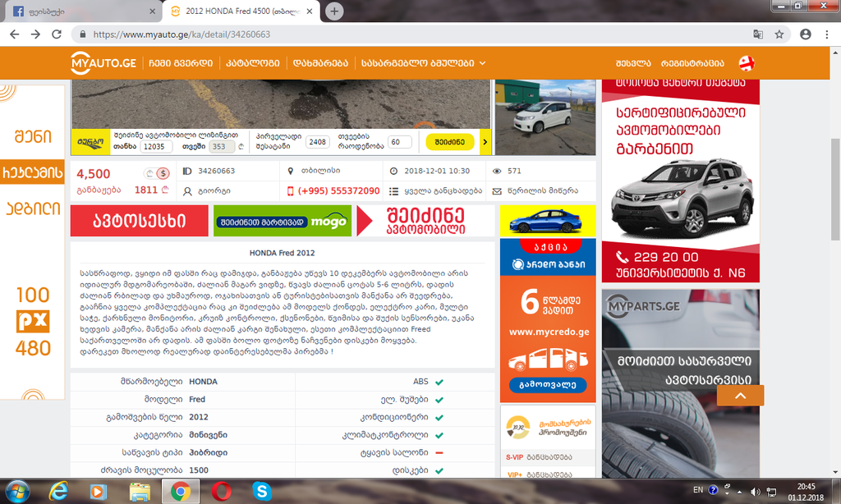Image resolution: width=841 pixels, height=504 pixels.
Task: Click the თვეში monthly payment field 353
Action: (222, 146)
